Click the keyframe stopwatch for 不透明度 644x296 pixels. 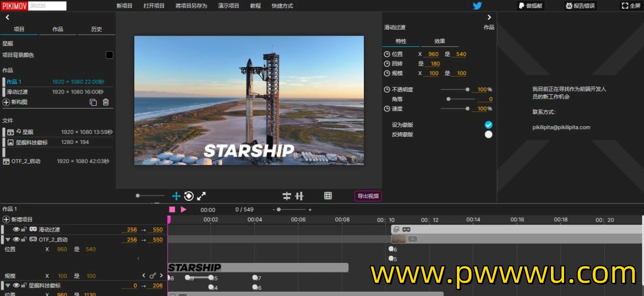point(387,90)
